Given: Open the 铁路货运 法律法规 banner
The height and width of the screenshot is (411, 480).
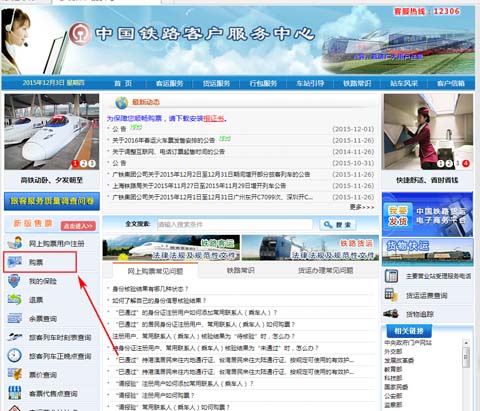Looking at the screenshot, I should click(310, 248).
